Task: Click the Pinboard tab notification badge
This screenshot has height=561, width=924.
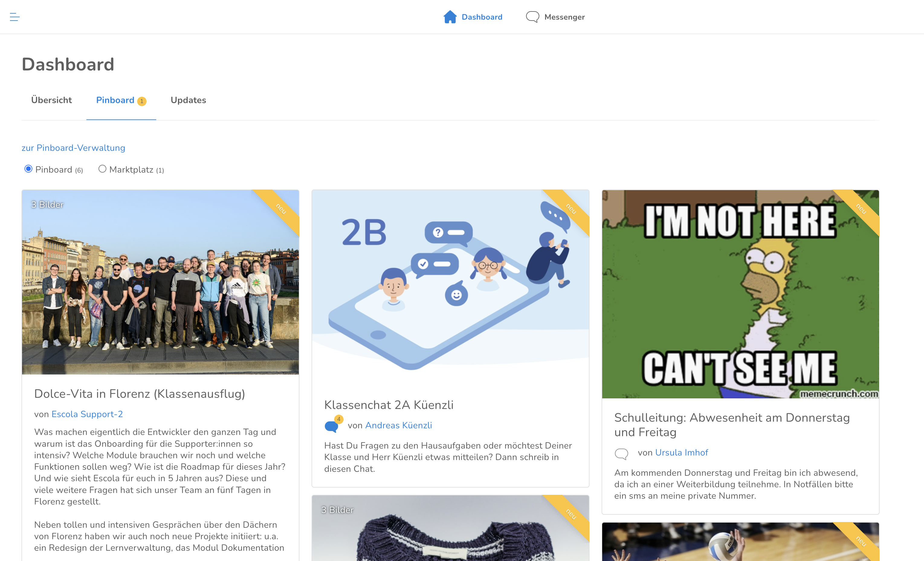Action: tap(142, 101)
